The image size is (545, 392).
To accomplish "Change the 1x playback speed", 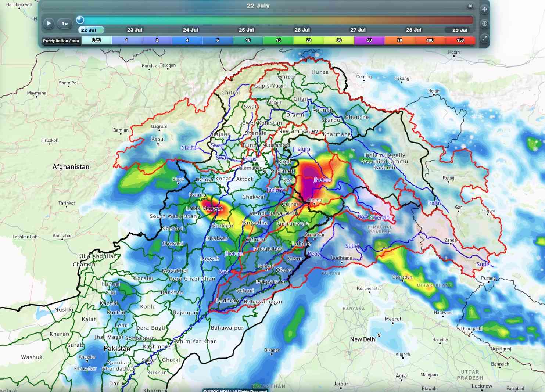I will point(65,24).
